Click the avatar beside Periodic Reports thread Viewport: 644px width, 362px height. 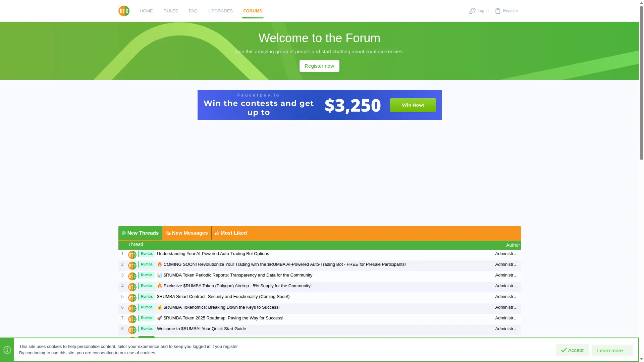click(x=132, y=276)
